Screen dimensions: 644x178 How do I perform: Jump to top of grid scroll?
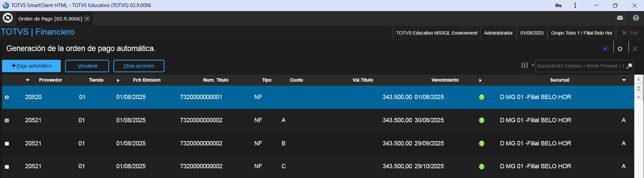click(639, 79)
